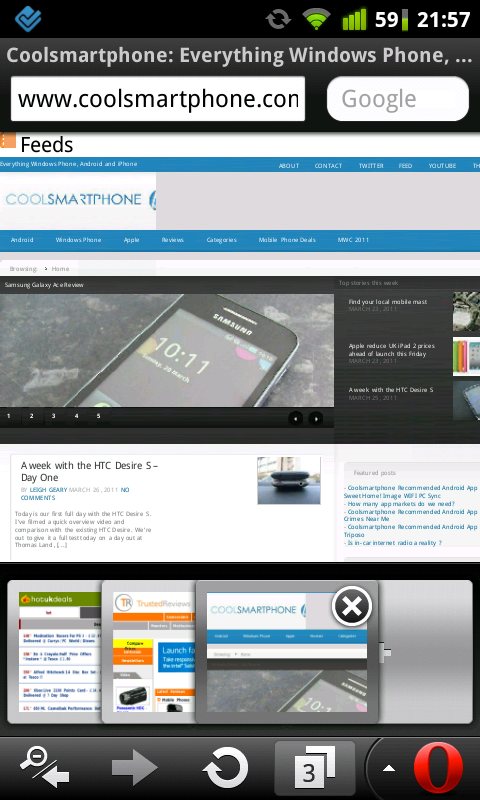Click the carousel previous arrow
Image resolution: width=480 pixels, height=800 pixels.
coord(296,419)
